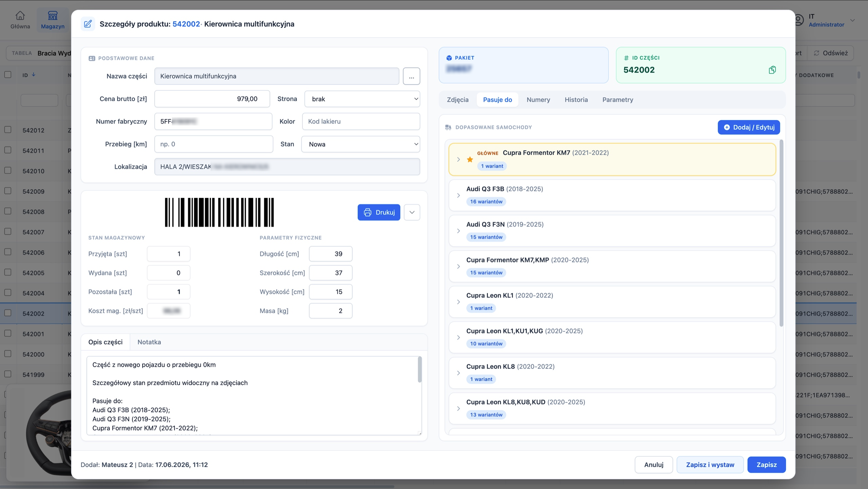Click the Anuluj button

pos(654,465)
